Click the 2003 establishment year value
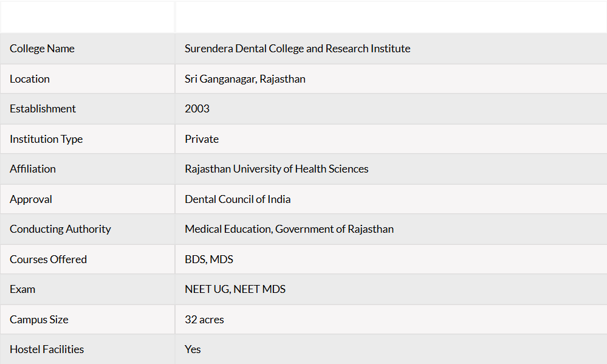Screen dimensions: 607x364 click(197, 109)
